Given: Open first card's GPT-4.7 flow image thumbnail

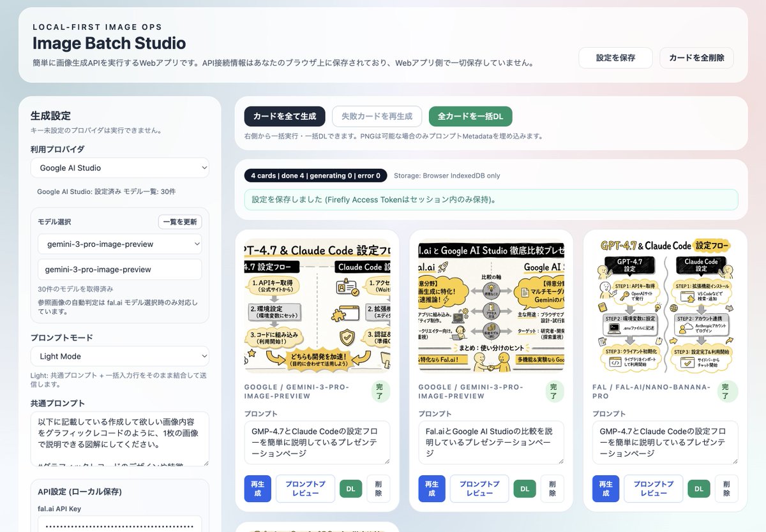Looking at the screenshot, I should tap(317, 305).
